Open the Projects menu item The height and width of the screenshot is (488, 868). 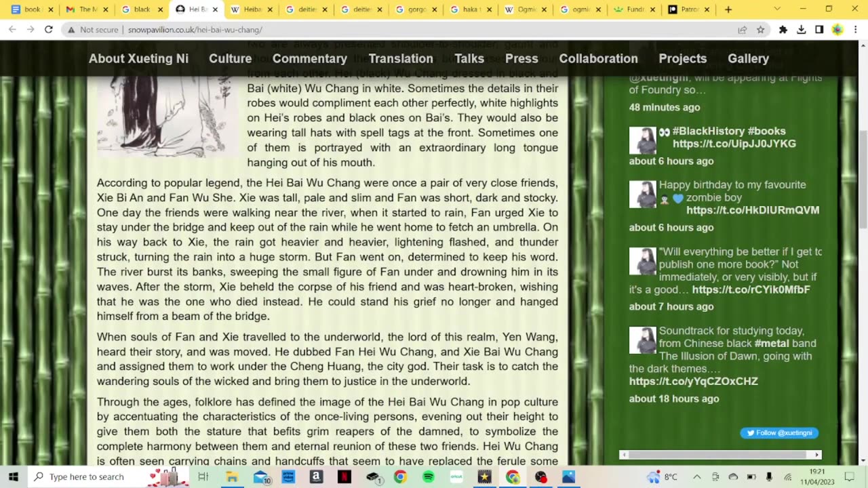(682, 58)
